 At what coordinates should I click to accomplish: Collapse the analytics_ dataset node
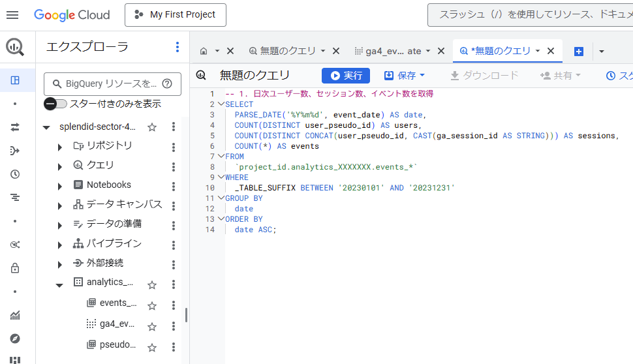(59, 285)
